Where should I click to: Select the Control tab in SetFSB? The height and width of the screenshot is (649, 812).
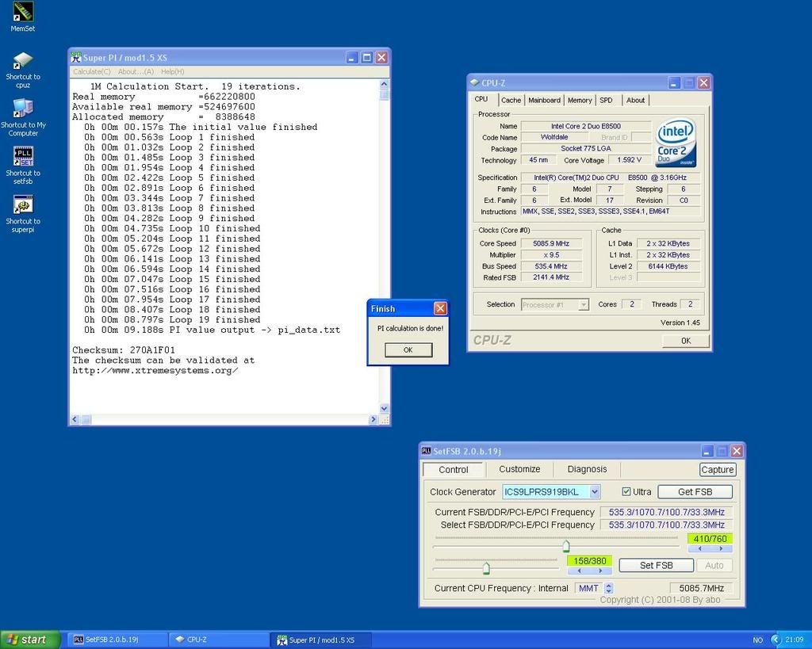(453, 469)
